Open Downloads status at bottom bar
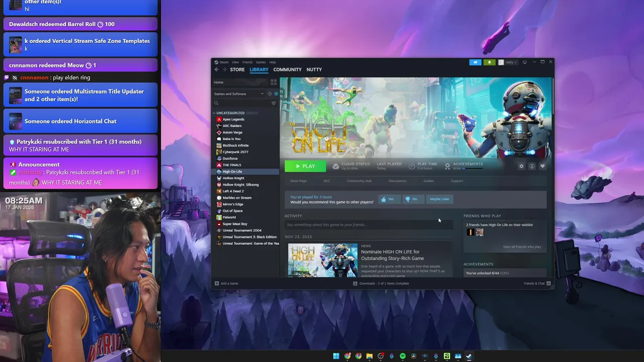The height and width of the screenshot is (362, 644). pos(381,284)
